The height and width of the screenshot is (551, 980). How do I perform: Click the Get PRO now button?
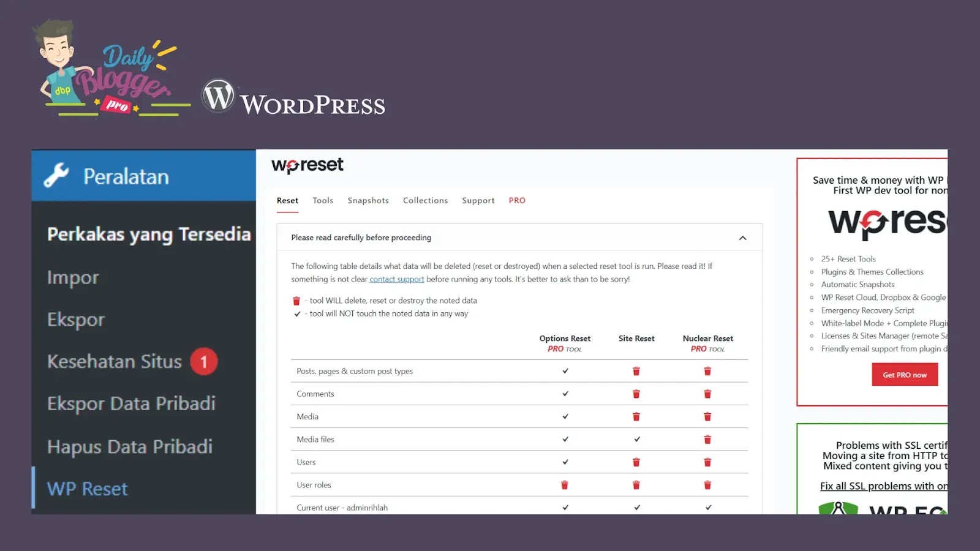click(x=905, y=375)
